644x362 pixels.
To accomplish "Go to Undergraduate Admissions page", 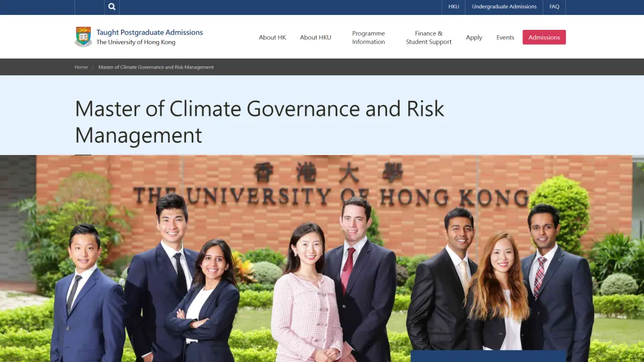I will [x=504, y=7].
